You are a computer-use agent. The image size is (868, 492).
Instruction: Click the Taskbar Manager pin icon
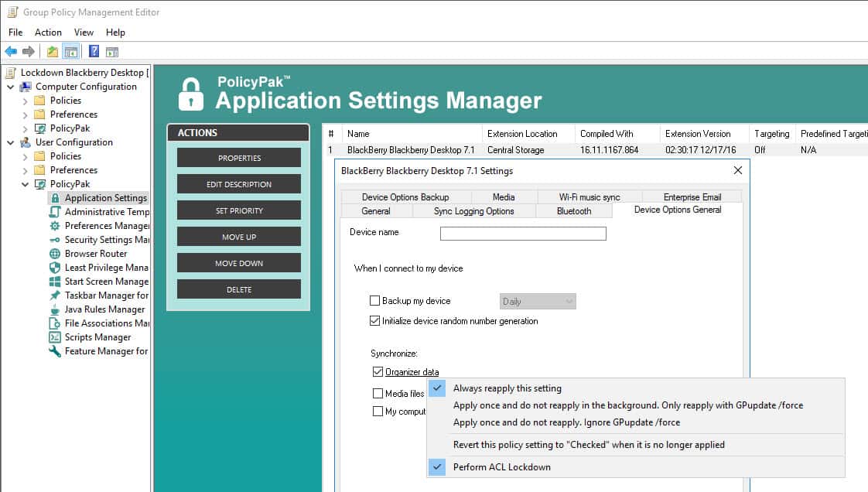pos(55,295)
